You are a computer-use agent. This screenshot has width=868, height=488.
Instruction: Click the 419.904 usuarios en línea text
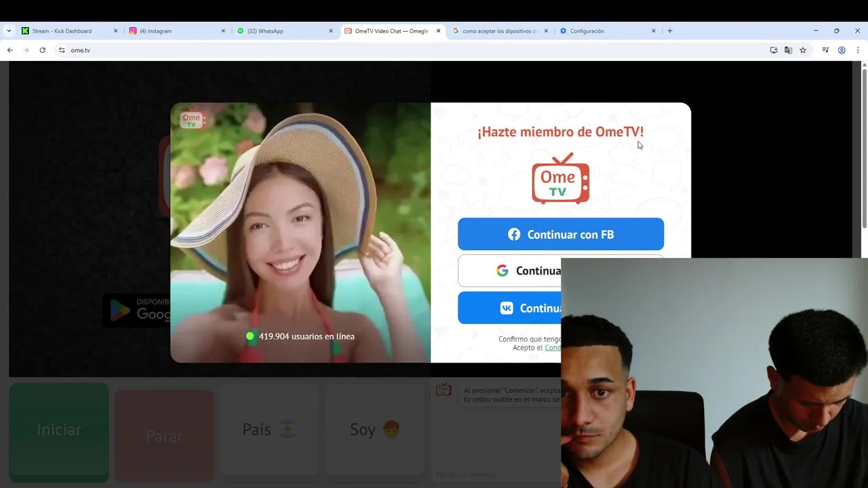pos(307,336)
